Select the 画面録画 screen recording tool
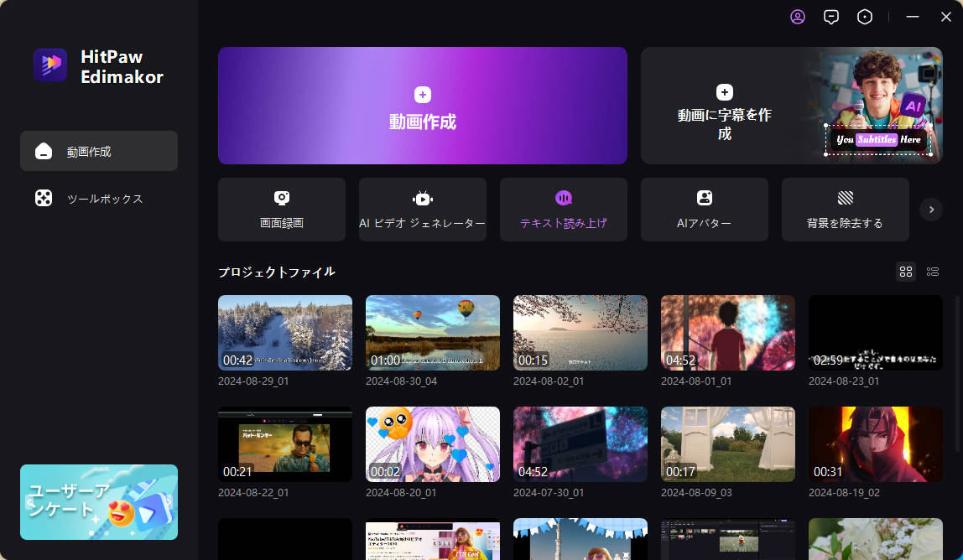This screenshot has height=560, width=963. [281, 209]
